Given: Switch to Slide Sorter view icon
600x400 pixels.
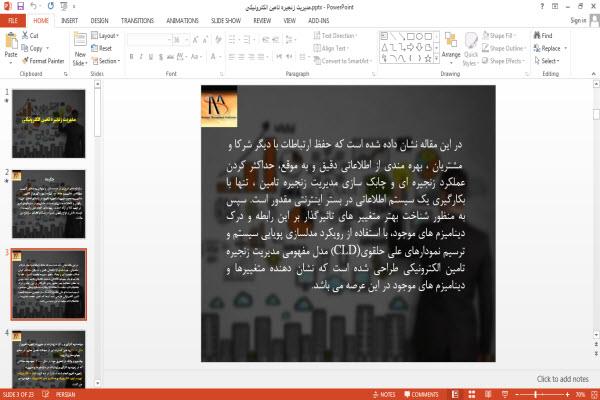Looking at the screenshot, I should (x=472, y=394).
